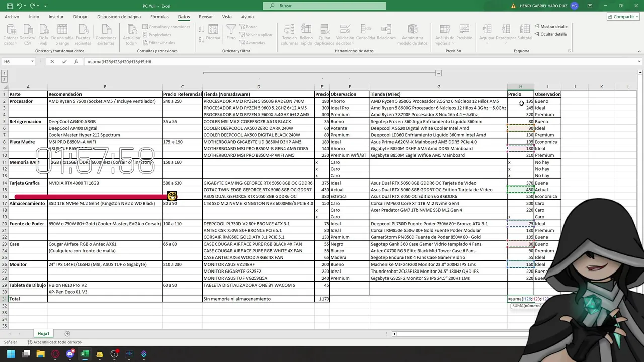Switch to the Vista tab
644x362 pixels.
coord(227,17)
